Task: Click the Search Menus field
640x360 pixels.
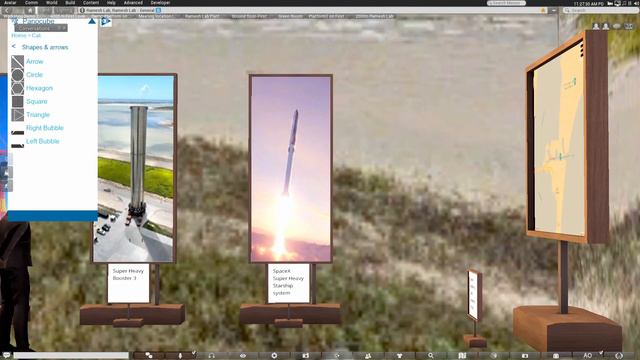Action: point(506,3)
